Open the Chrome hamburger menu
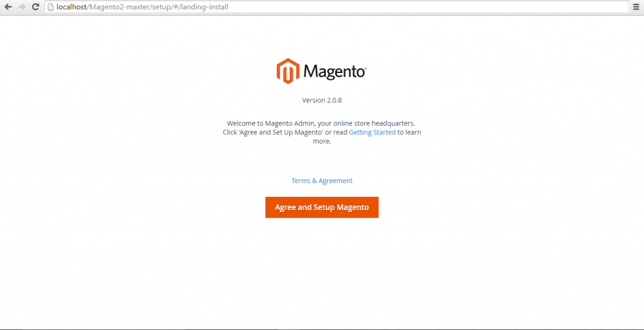This screenshot has width=644, height=330. [x=636, y=6]
